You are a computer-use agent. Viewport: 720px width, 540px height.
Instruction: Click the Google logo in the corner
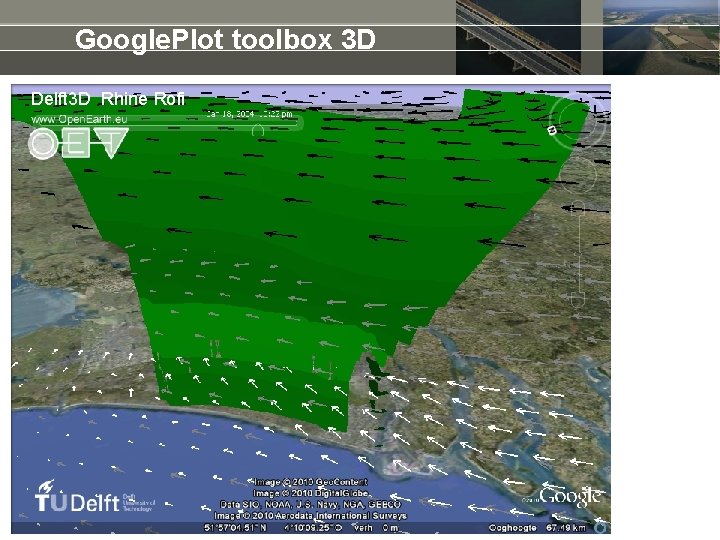click(569, 496)
